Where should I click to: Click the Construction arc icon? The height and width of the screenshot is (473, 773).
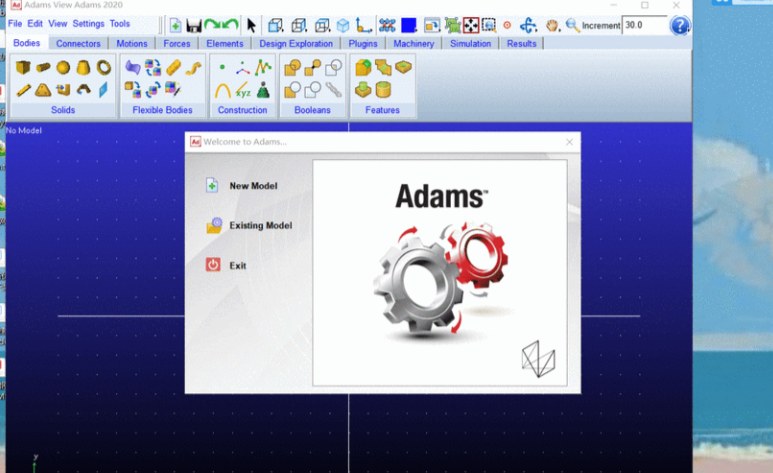(223, 90)
